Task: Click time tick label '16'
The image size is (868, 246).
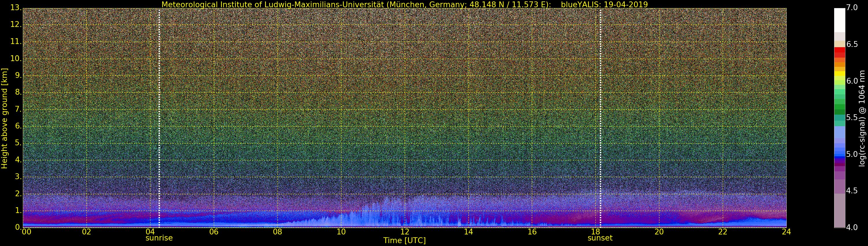Action: 532,232
